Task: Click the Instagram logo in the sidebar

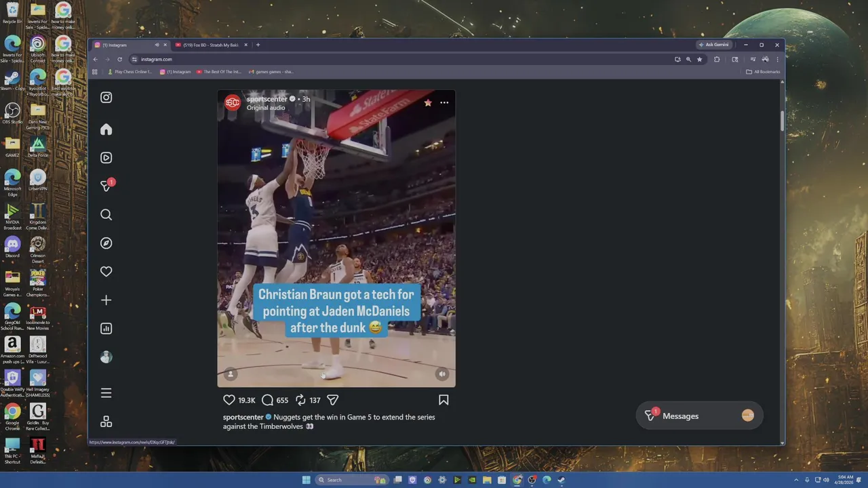Action: (106, 98)
